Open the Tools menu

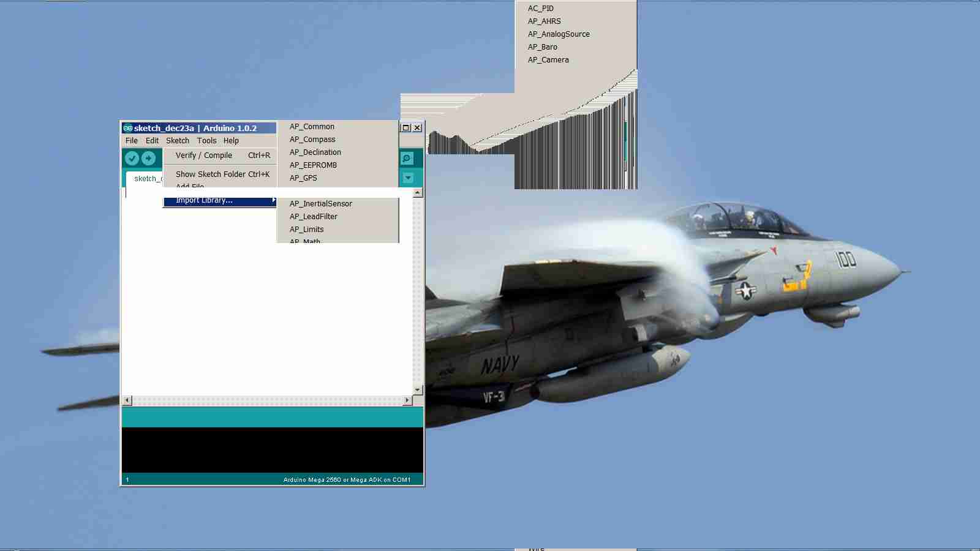[x=206, y=141]
